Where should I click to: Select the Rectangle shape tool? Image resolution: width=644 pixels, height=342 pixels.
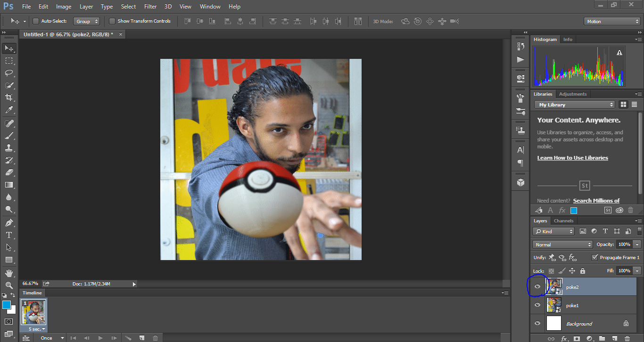[x=9, y=260]
